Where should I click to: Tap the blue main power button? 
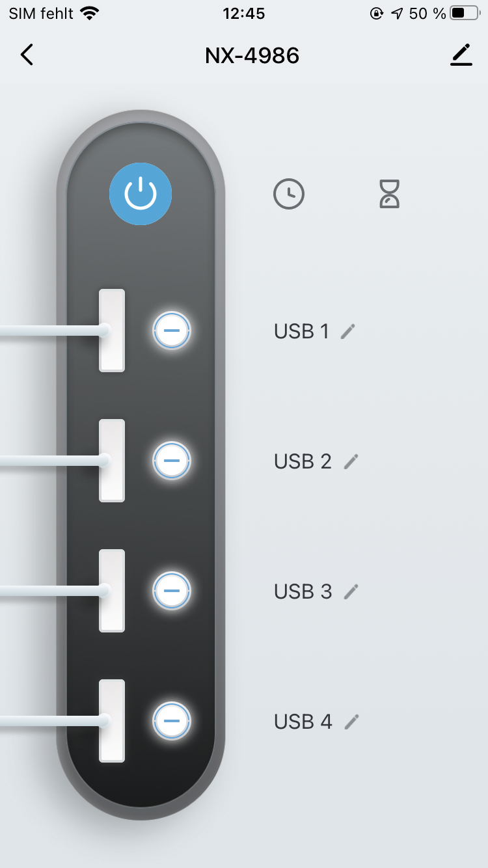pos(141,194)
